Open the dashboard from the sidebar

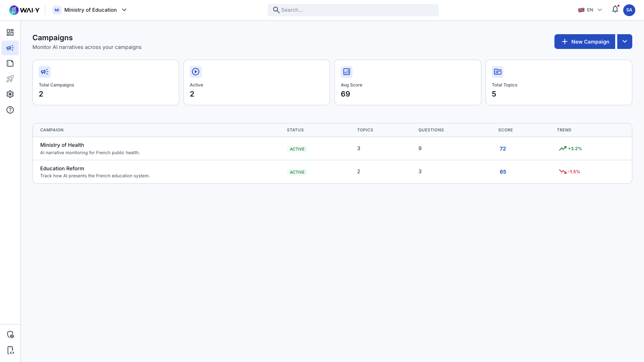(10, 32)
